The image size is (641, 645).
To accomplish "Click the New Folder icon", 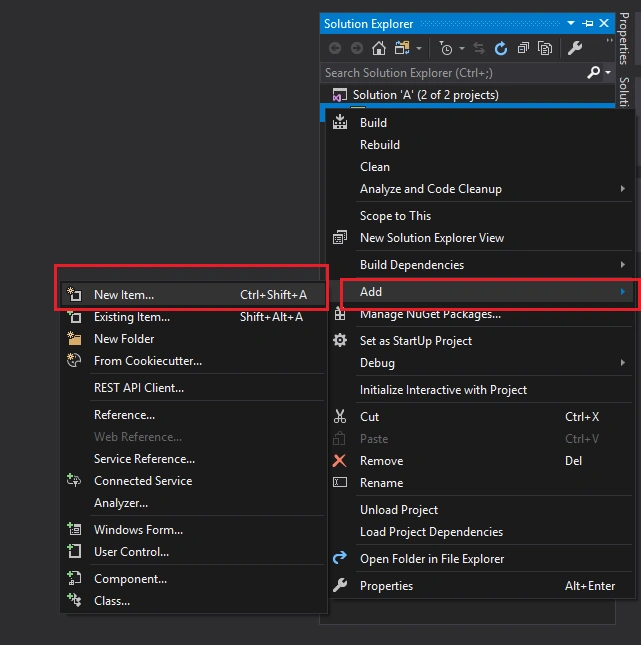I will click(74, 338).
